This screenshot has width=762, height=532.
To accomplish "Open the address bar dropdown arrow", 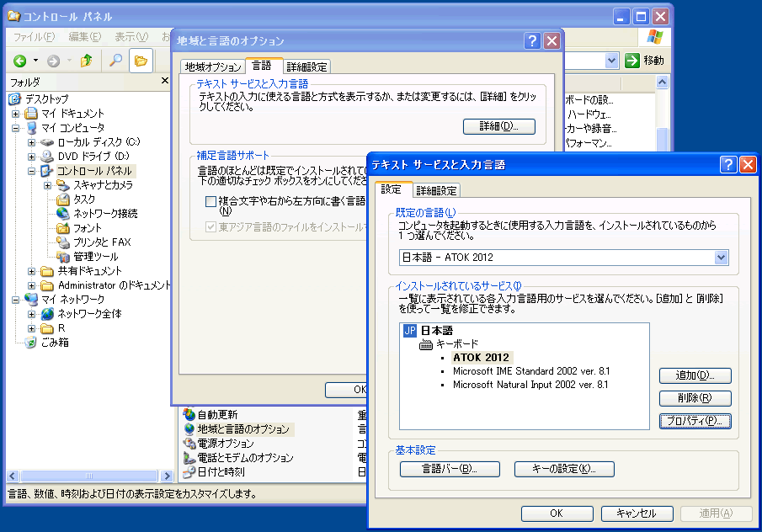I will pyautogui.click(x=612, y=61).
